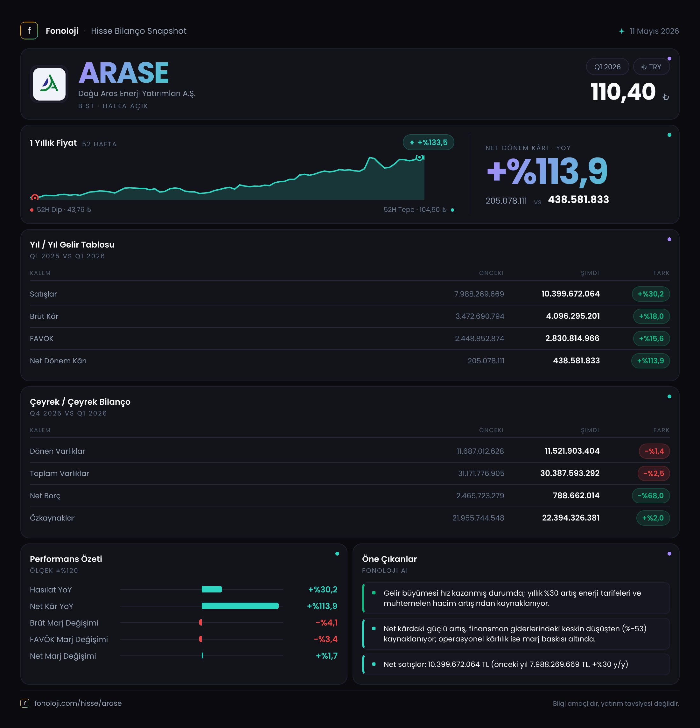Click the FAVÖK previous value 2.448.852.874
The width and height of the screenshot is (700, 728).
point(479,338)
